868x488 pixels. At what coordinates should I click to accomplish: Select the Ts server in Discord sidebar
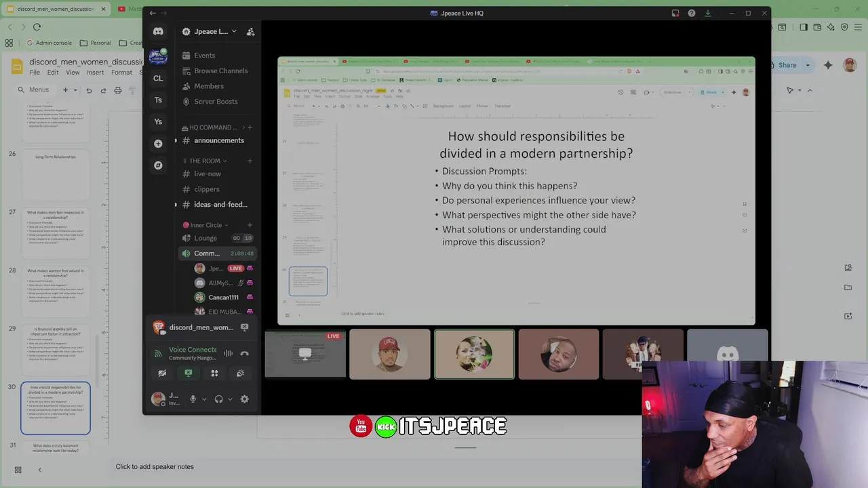point(158,100)
